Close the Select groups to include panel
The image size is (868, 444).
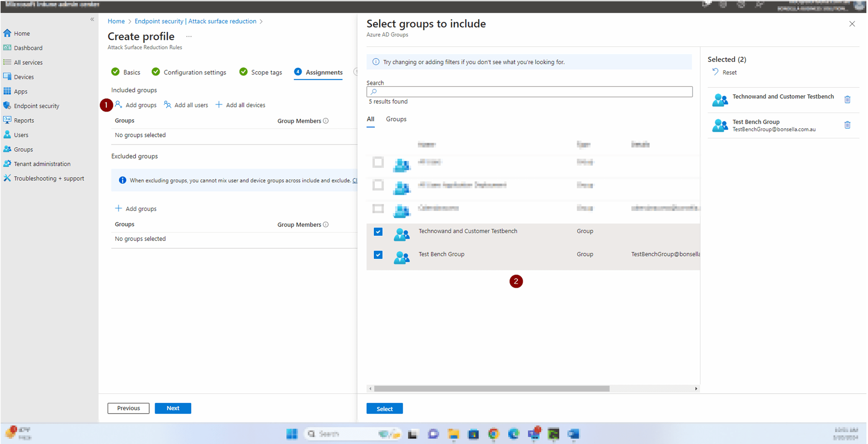[x=852, y=24]
